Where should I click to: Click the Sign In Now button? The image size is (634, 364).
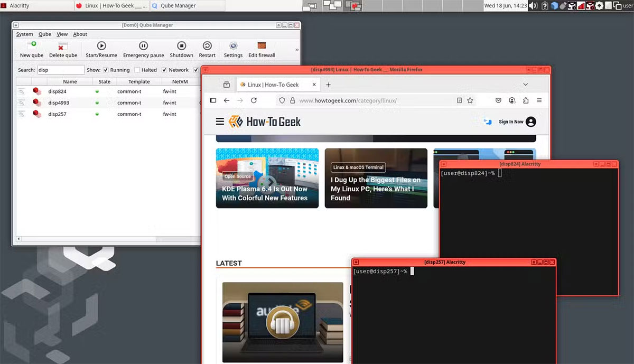click(510, 122)
